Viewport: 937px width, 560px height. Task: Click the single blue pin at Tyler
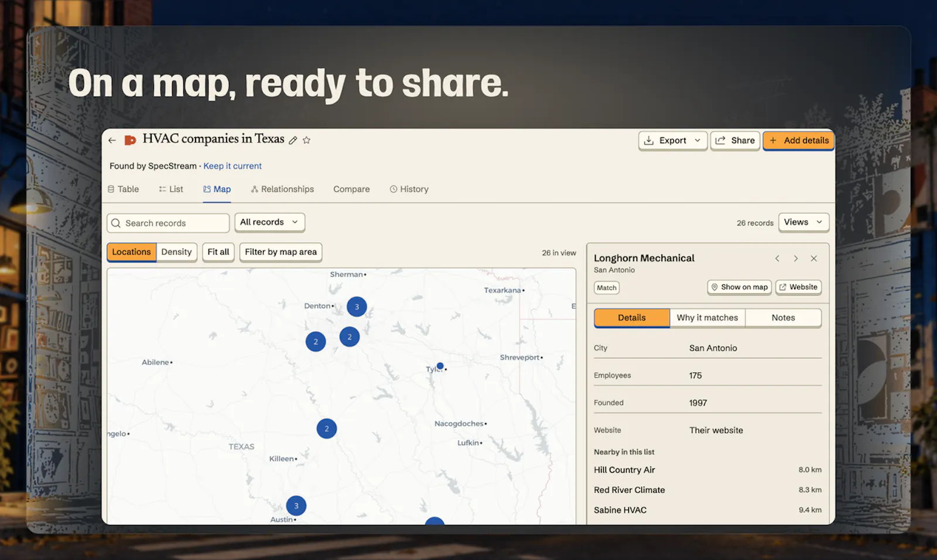click(440, 366)
